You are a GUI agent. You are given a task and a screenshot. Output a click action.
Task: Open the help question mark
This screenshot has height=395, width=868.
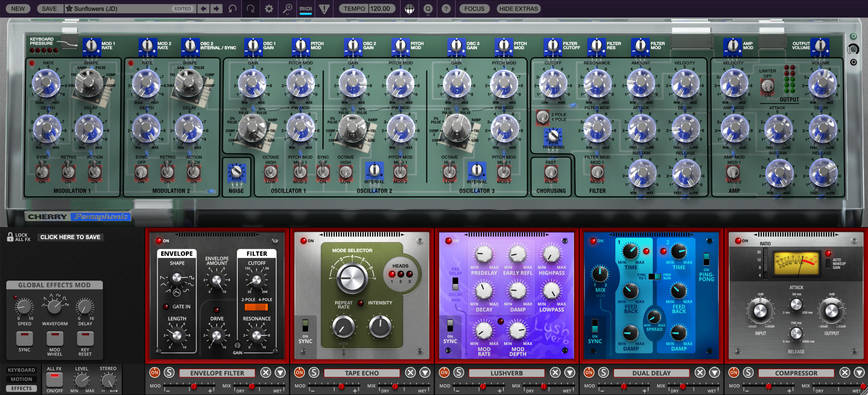click(x=446, y=8)
